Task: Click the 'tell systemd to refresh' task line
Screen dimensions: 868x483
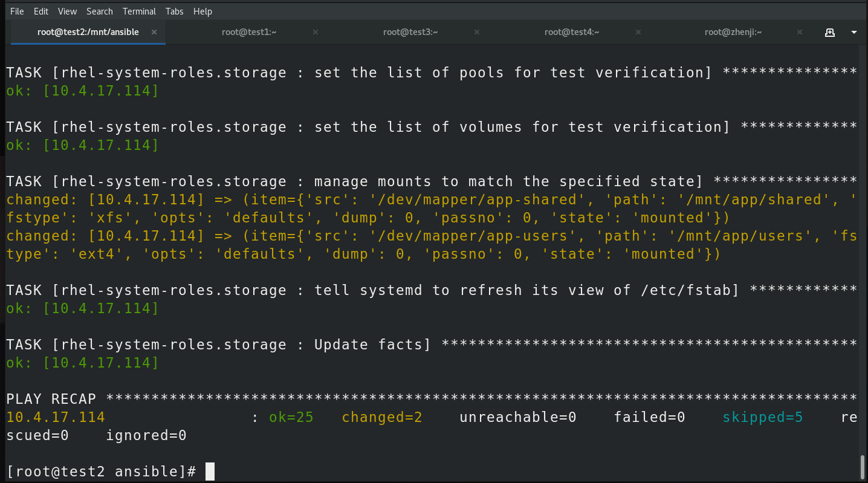Action: pos(432,290)
